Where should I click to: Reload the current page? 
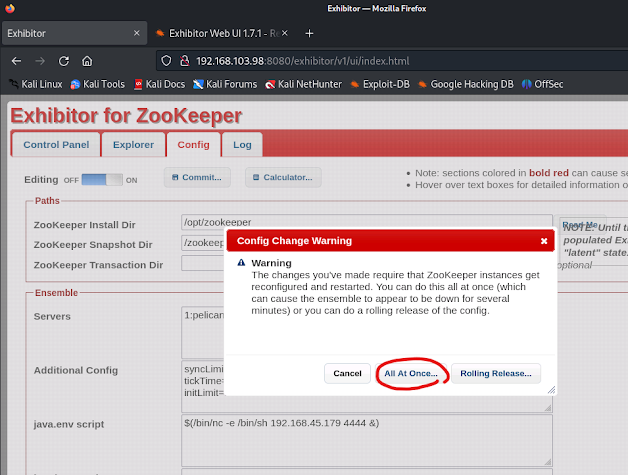(64, 61)
